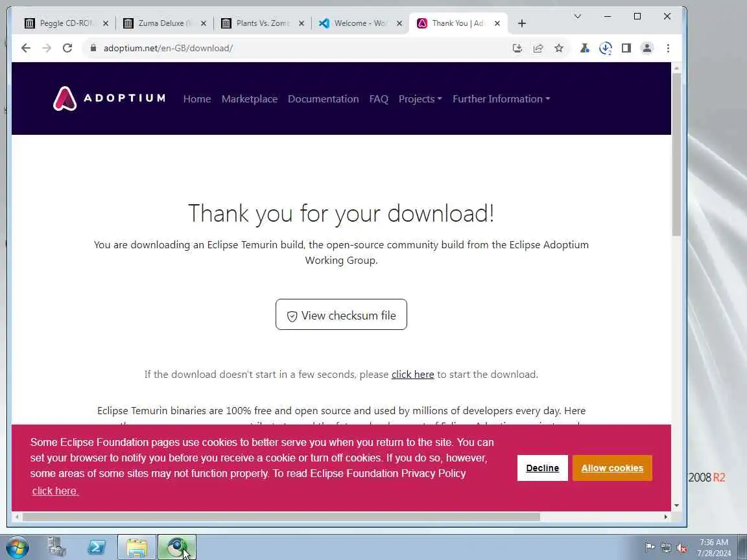Screen dimensions: 747x560
Task: Allow cookies on the banner
Action: pos(612,468)
